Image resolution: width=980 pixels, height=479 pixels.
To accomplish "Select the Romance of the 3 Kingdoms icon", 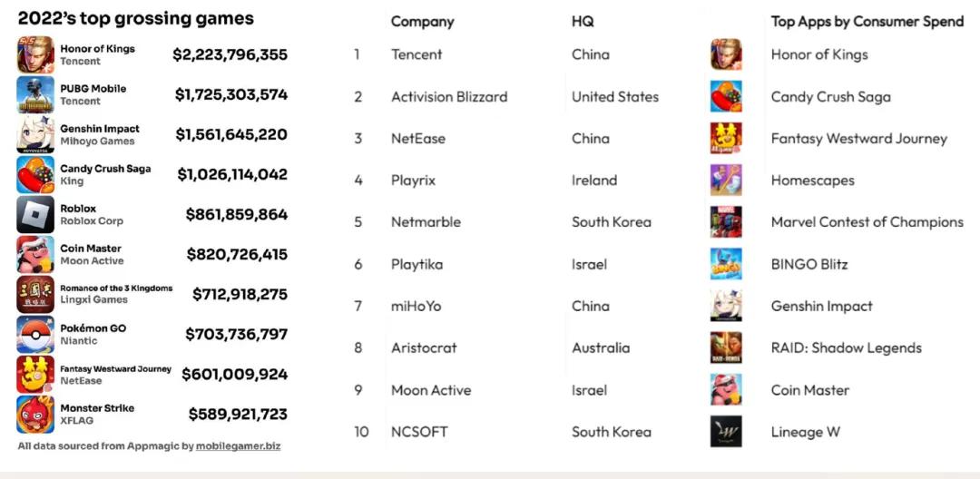I will click(x=35, y=294).
